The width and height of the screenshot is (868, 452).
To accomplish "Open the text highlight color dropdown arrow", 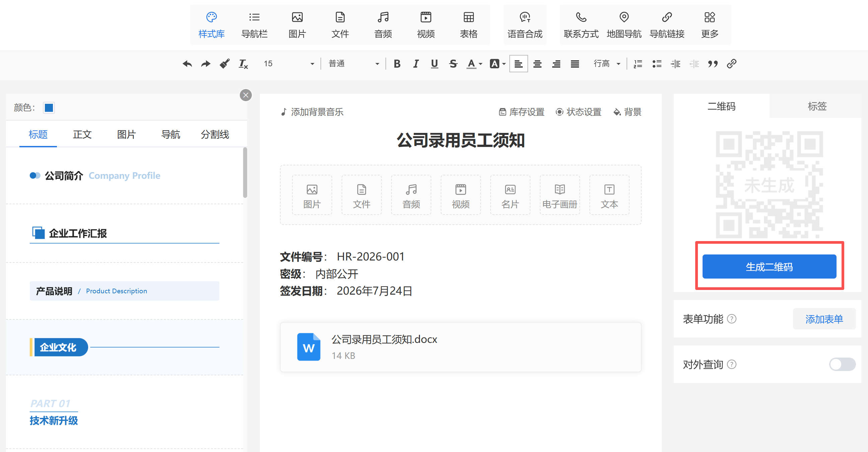I will (504, 64).
